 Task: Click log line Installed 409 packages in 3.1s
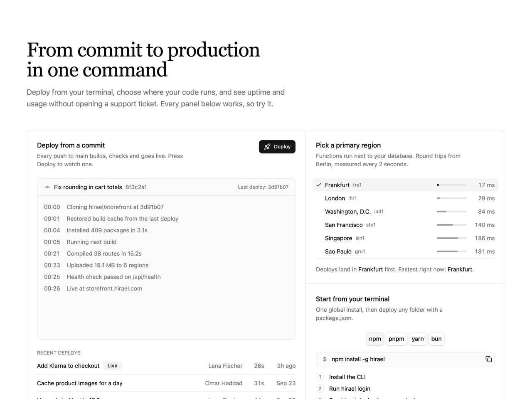(x=107, y=230)
